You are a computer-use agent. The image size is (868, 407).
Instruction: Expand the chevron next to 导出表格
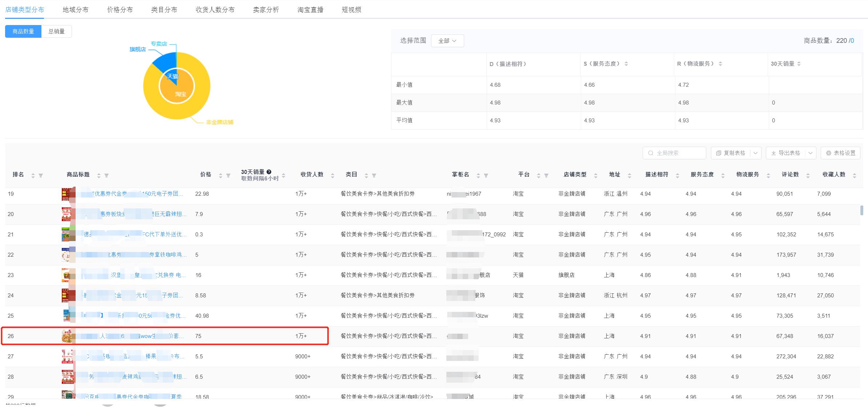[810, 153]
